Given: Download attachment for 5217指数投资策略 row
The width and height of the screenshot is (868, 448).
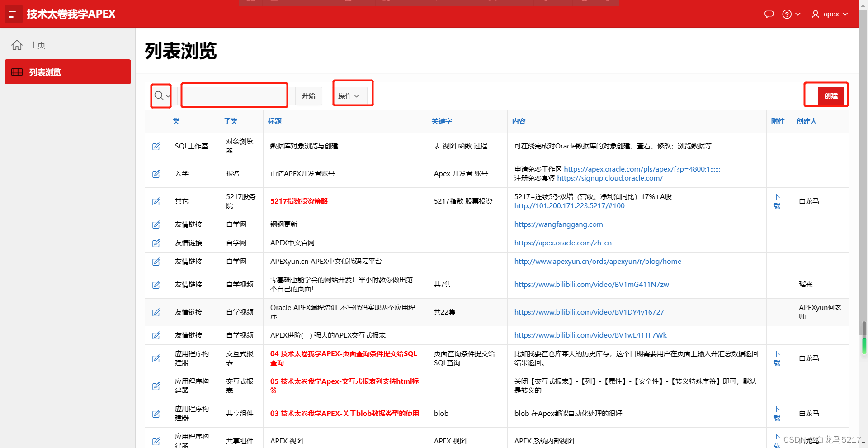Looking at the screenshot, I should [x=777, y=201].
